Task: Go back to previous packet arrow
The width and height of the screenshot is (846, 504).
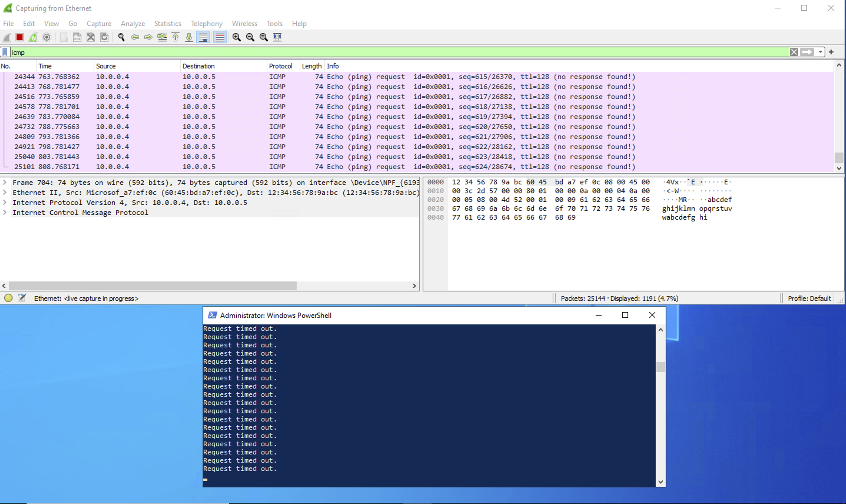Action: pyautogui.click(x=135, y=37)
